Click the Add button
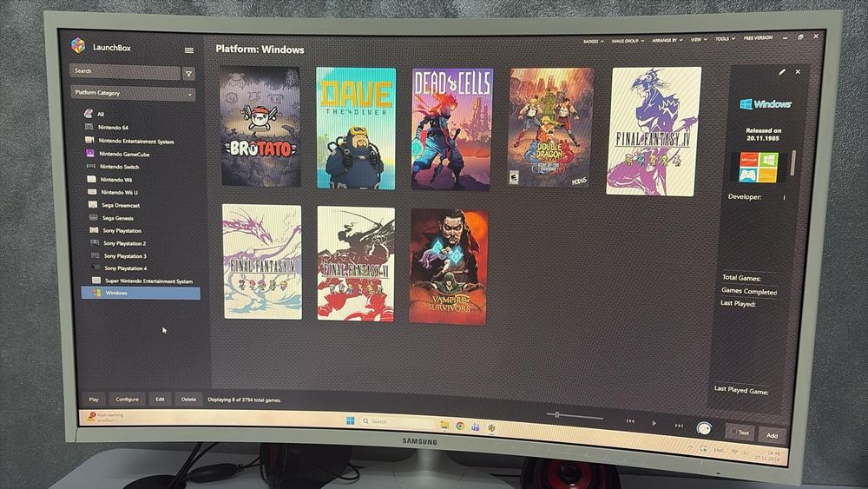Viewport: 868px width, 489px height. click(x=772, y=435)
